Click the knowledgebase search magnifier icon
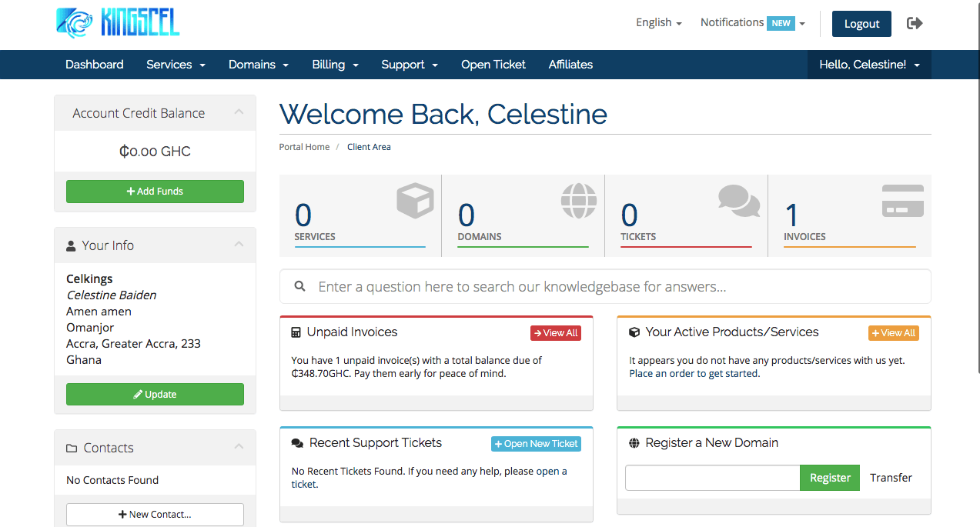 pyautogui.click(x=300, y=287)
